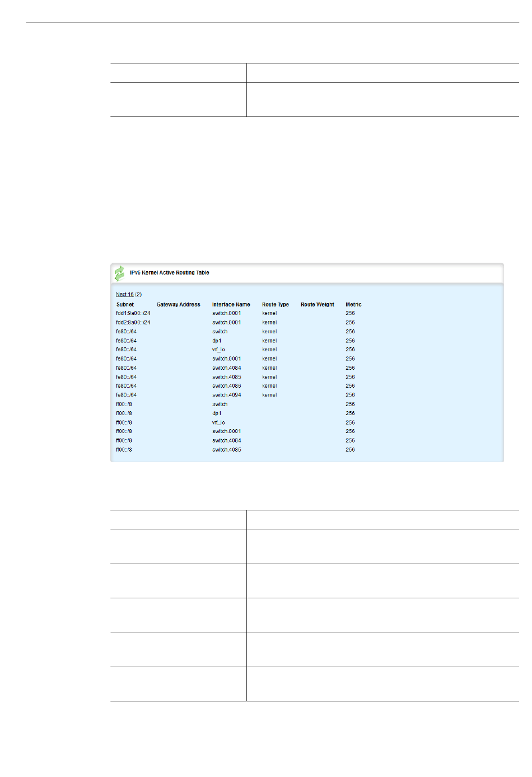532x777 pixels.
Task: Click ff00::/8 subnet in the dp1 row
Action: click(124, 413)
